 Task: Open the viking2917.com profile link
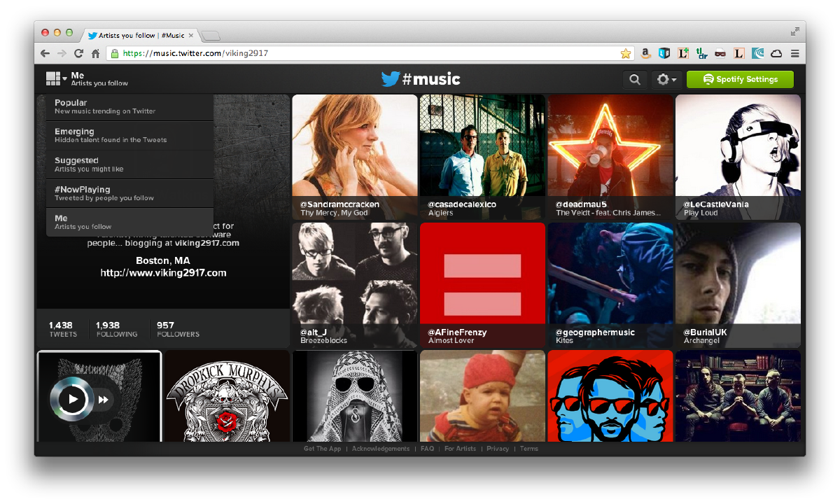(162, 273)
